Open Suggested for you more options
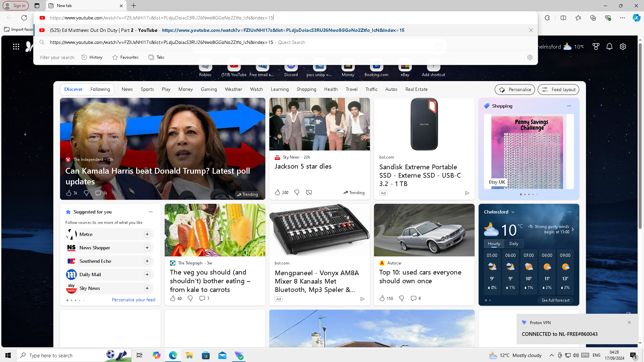This screenshot has height=362, width=644. (x=151, y=212)
